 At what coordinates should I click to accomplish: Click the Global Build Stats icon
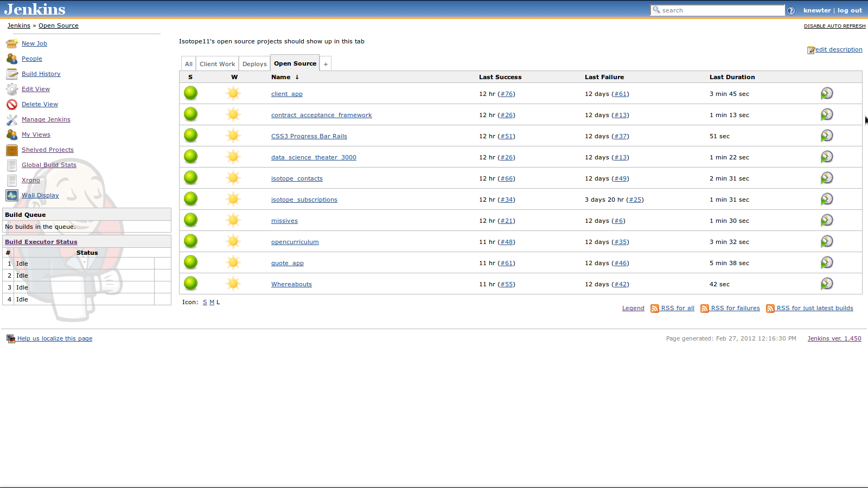pos(12,165)
